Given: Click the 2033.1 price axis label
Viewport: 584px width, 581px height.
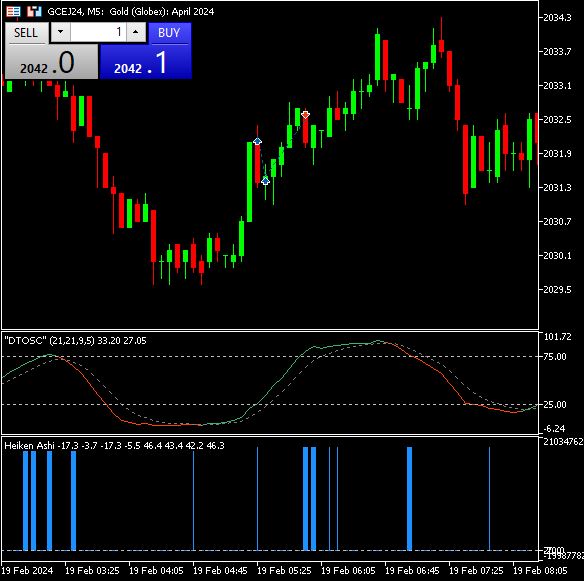Looking at the screenshot, I should coord(557,86).
